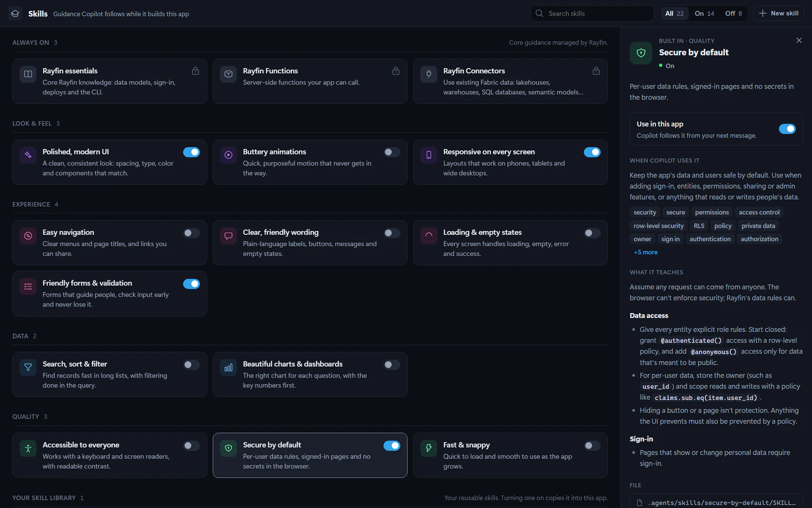Open the Clear, friendly wording skill card

click(310, 243)
